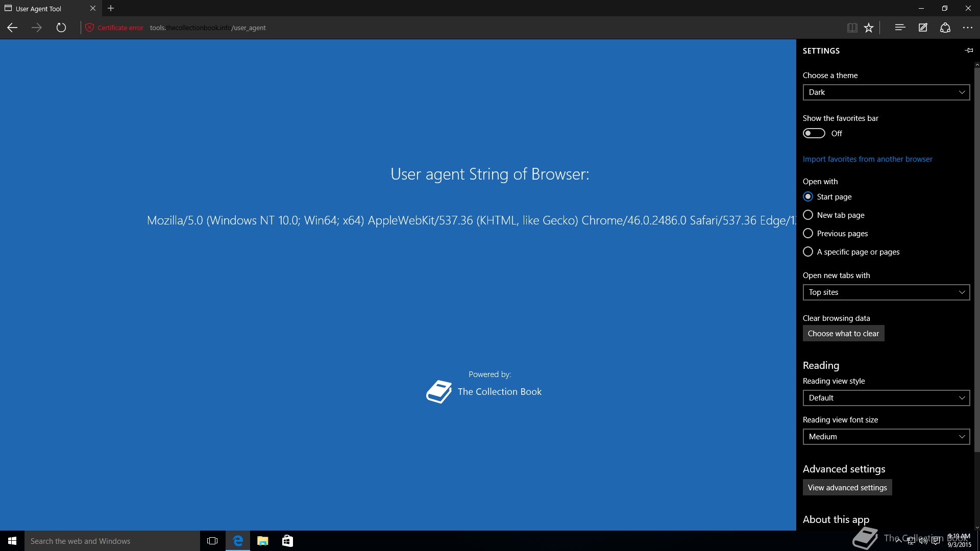Click the certificate error shield icon
This screenshot has height=551, width=980.
[x=89, y=28]
